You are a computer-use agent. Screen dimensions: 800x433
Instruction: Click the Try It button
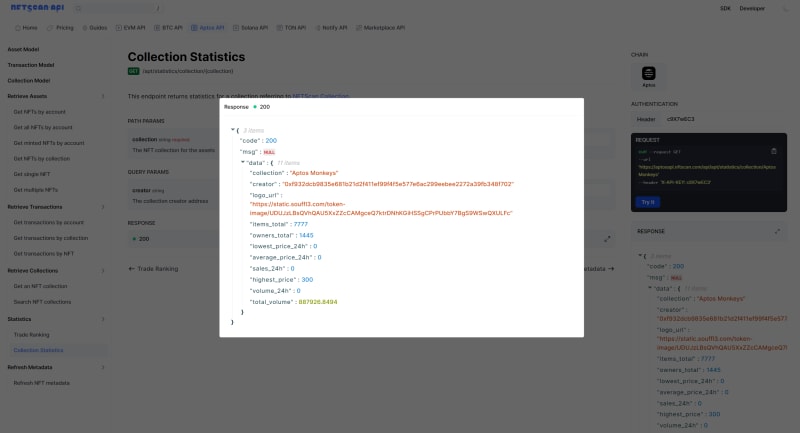(x=648, y=202)
